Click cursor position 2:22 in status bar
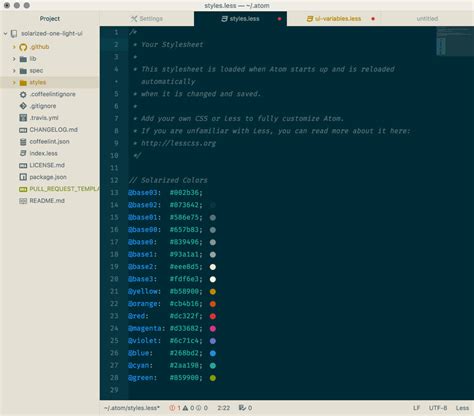Viewport: 474px width, 416px height. tap(224, 408)
